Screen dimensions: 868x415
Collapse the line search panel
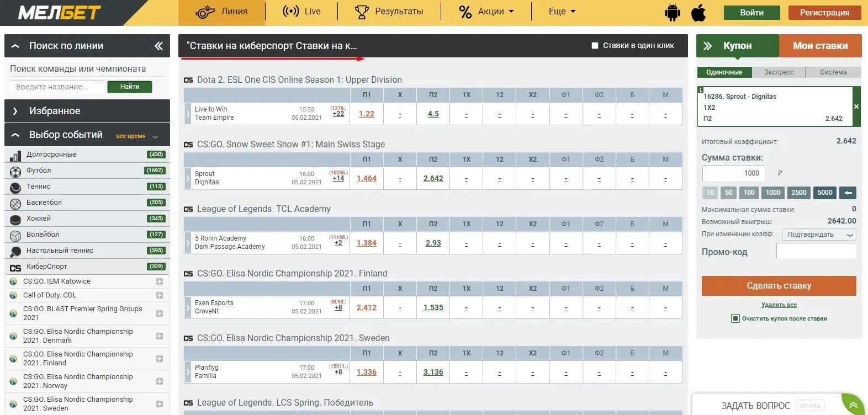(15, 46)
